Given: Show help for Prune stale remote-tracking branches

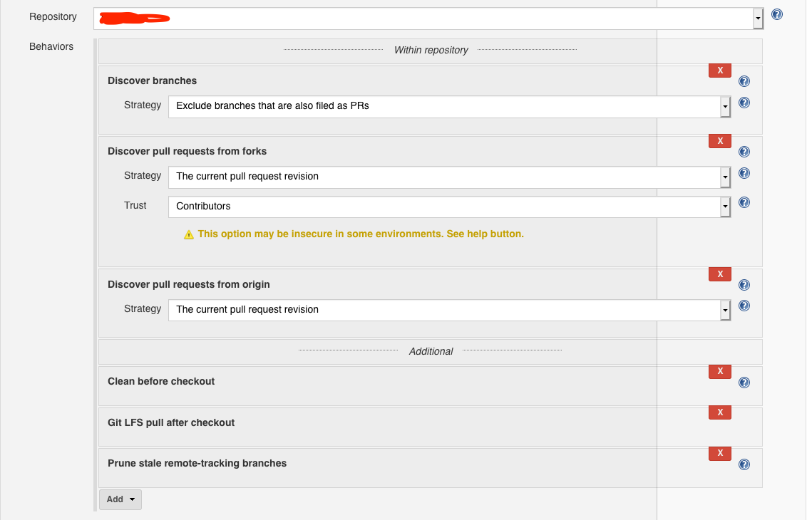Looking at the screenshot, I should (744, 464).
